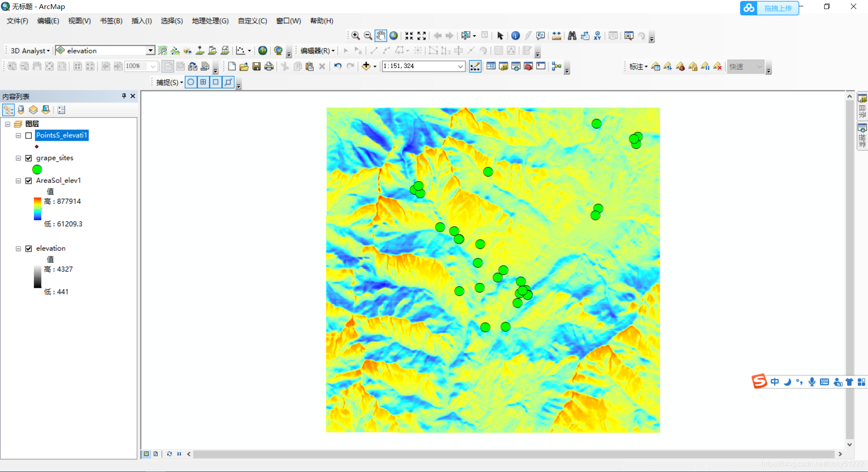The width and height of the screenshot is (868, 472).
Task: Open the Editor Toolbar button
Action: click(x=475, y=66)
